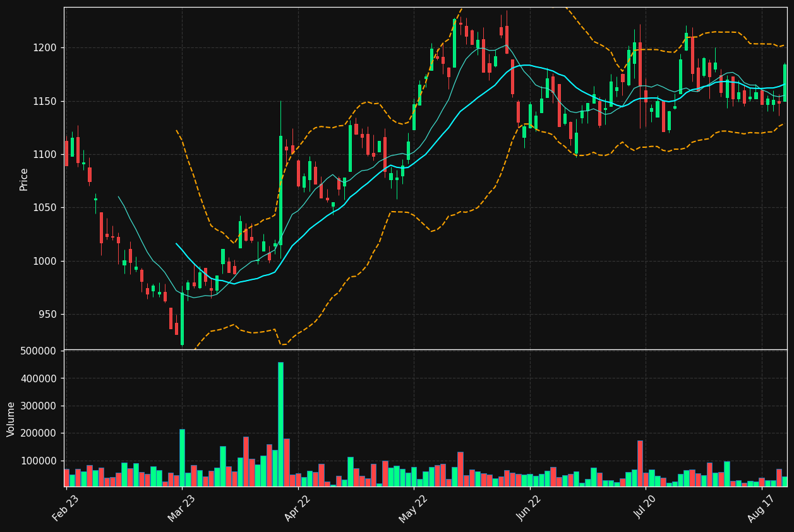Click the 1150 price axis label
Image resolution: width=794 pixels, height=532 pixels.
tap(45, 102)
